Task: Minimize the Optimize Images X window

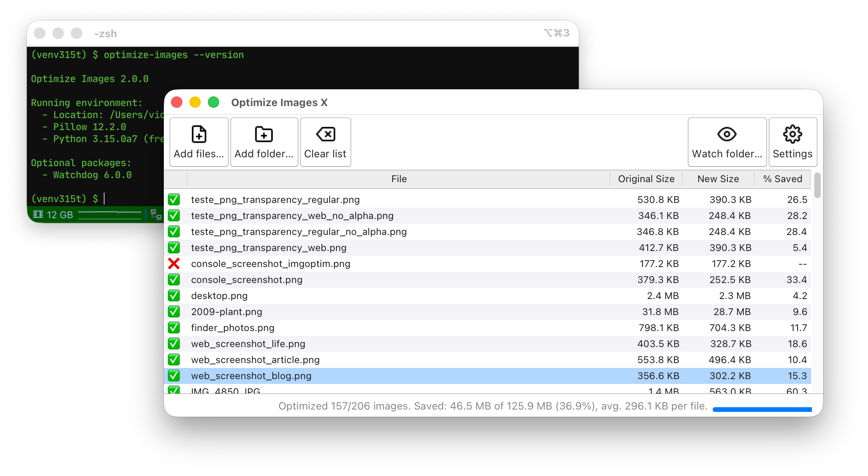Action: (195, 102)
